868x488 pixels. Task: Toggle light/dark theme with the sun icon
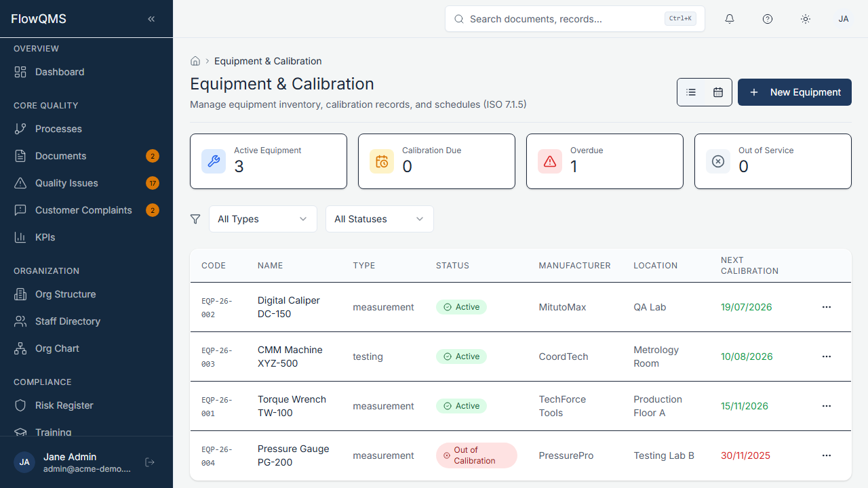tap(806, 18)
